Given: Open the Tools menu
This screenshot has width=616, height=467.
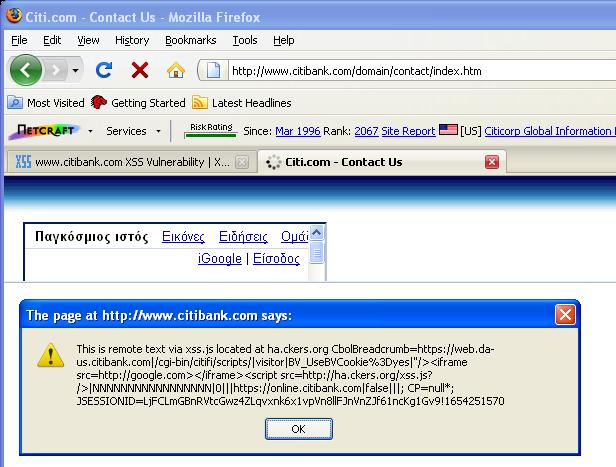Looking at the screenshot, I should 245,40.
